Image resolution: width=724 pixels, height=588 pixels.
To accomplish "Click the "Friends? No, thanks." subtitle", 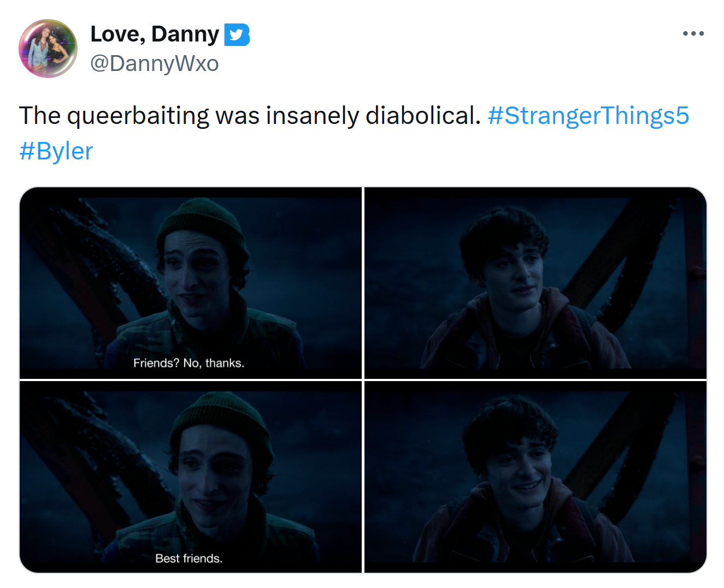I will pos(189,363).
